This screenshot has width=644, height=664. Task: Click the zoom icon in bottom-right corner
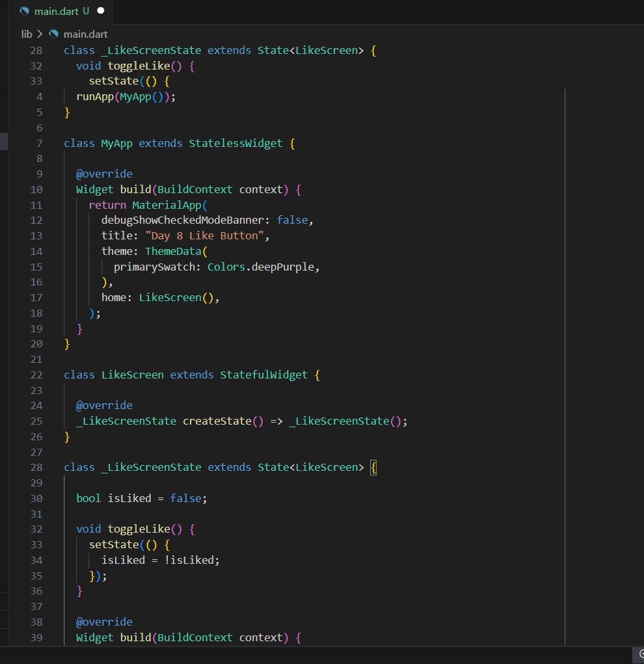click(x=641, y=655)
